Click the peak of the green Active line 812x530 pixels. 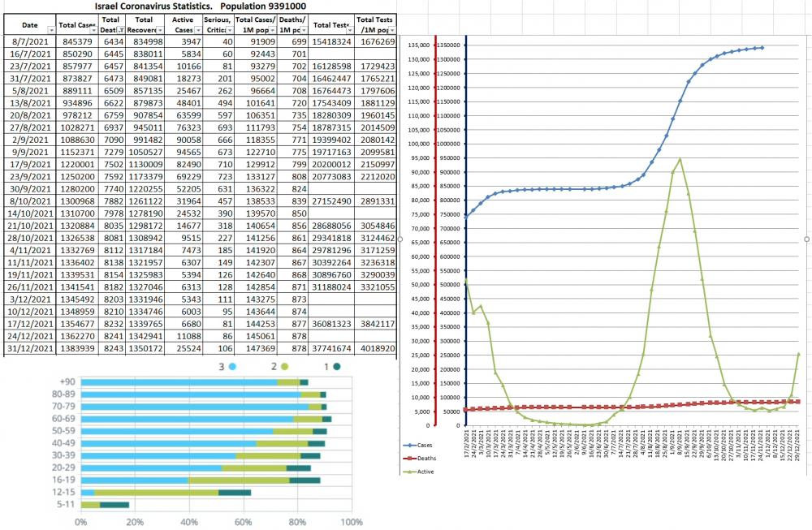point(680,159)
